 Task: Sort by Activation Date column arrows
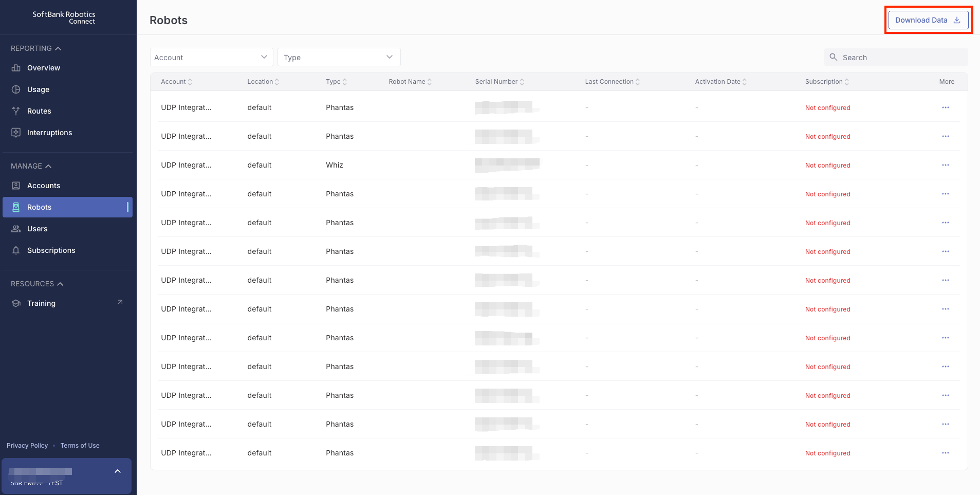coord(745,82)
